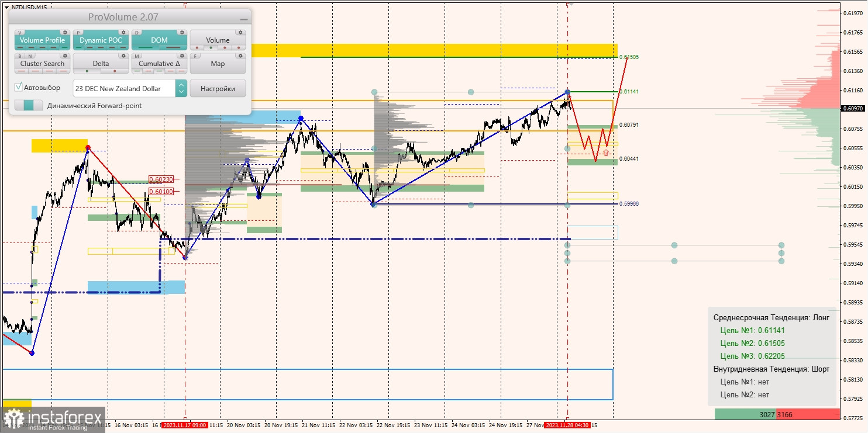The width and height of the screenshot is (868, 433).
Task: Click the red 0.60100 price label
Action: point(160,192)
